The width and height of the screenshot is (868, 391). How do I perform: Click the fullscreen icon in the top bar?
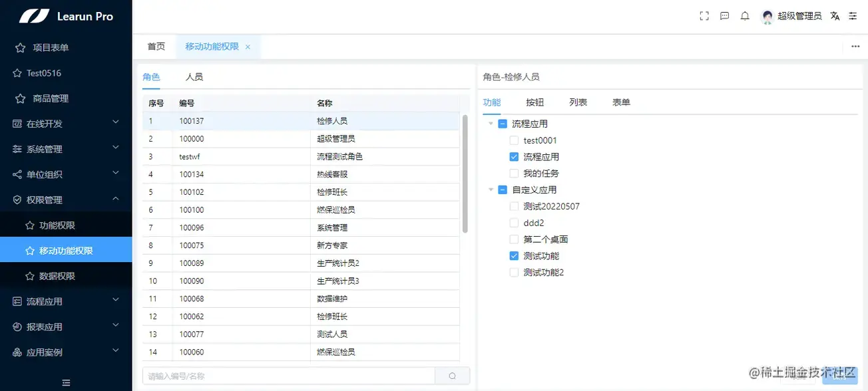click(704, 15)
